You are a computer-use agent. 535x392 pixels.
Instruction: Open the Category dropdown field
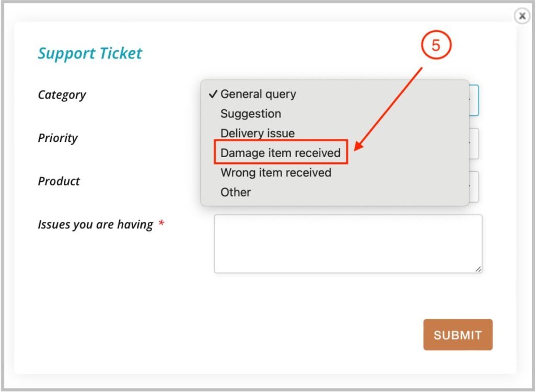click(473, 100)
